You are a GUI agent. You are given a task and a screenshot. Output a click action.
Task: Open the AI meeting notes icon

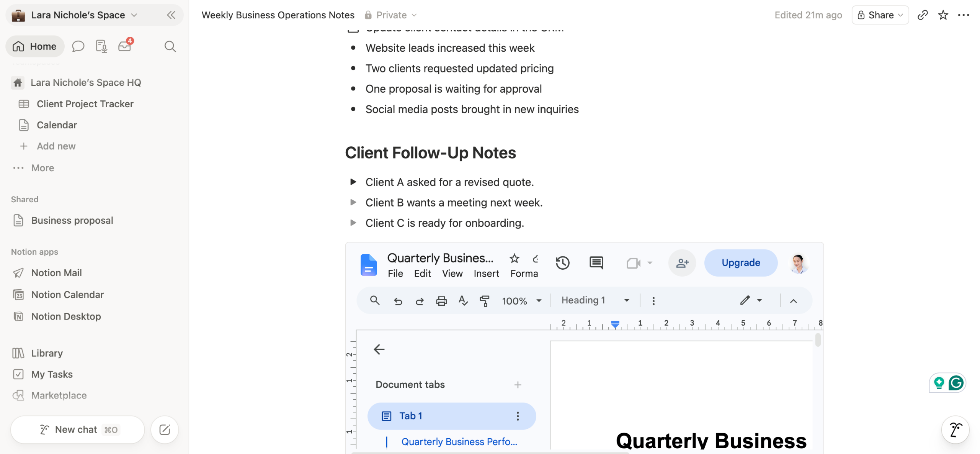(101, 46)
